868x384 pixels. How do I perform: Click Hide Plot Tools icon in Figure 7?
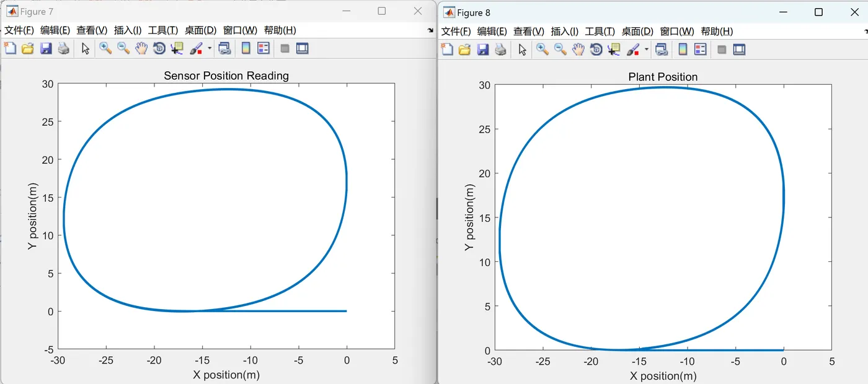click(285, 48)
